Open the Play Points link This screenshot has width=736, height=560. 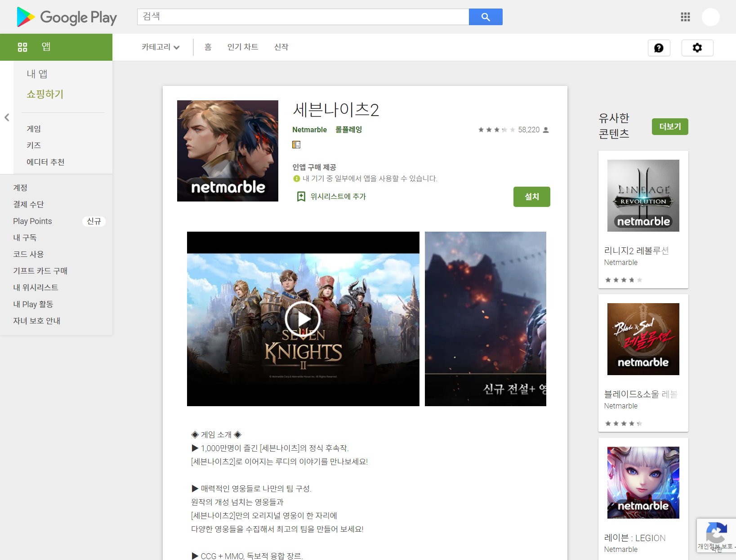click(x=32, y=221)
